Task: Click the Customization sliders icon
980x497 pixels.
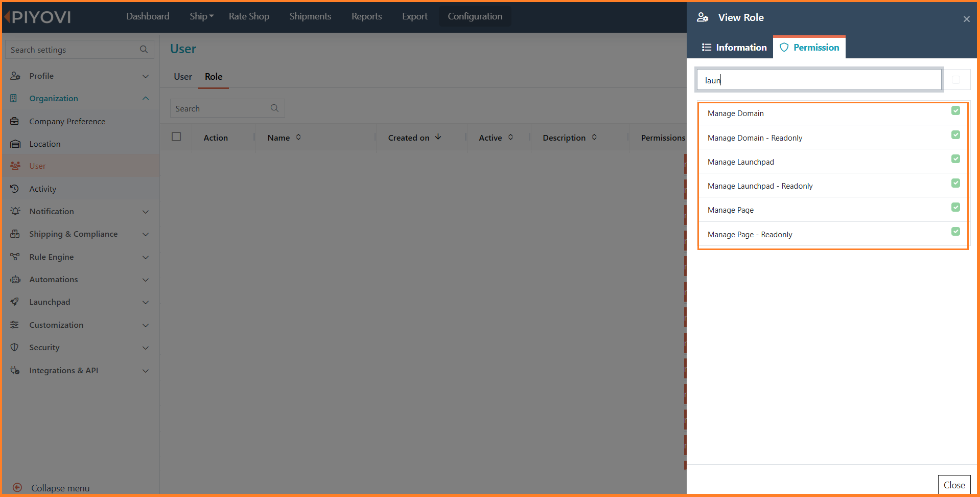Action: pos(15,325)
